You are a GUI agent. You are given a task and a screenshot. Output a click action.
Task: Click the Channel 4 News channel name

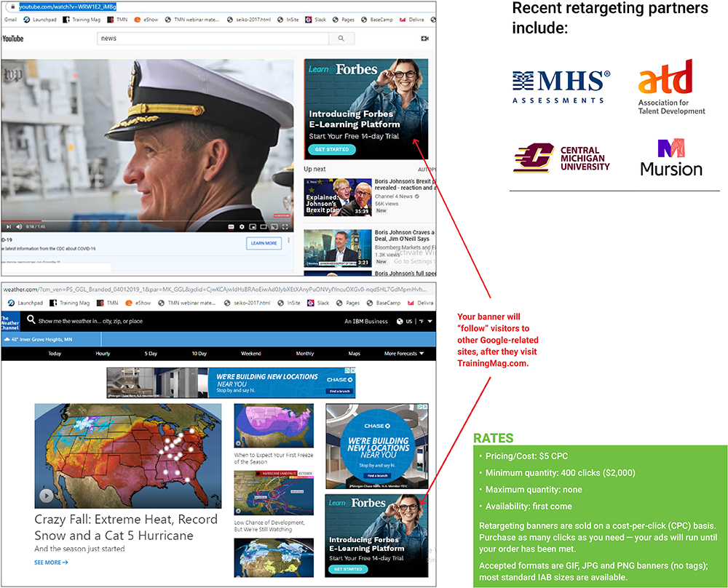394,196
